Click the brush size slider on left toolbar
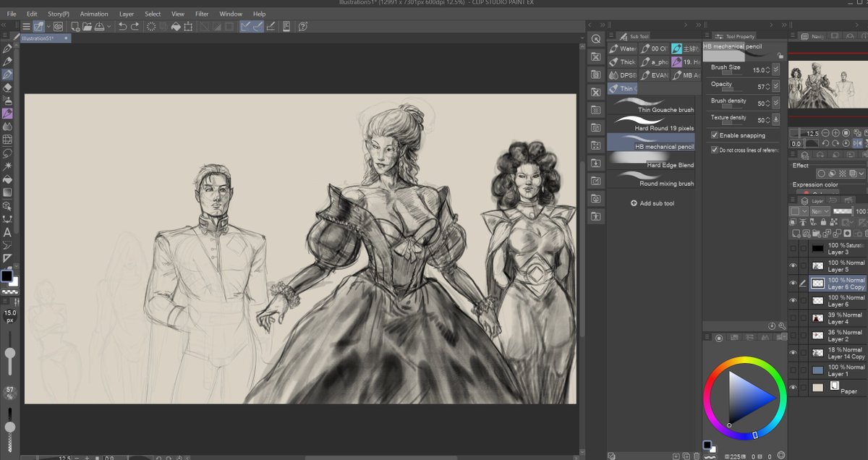This screenshot has height=460, width=868. (9, 353)
